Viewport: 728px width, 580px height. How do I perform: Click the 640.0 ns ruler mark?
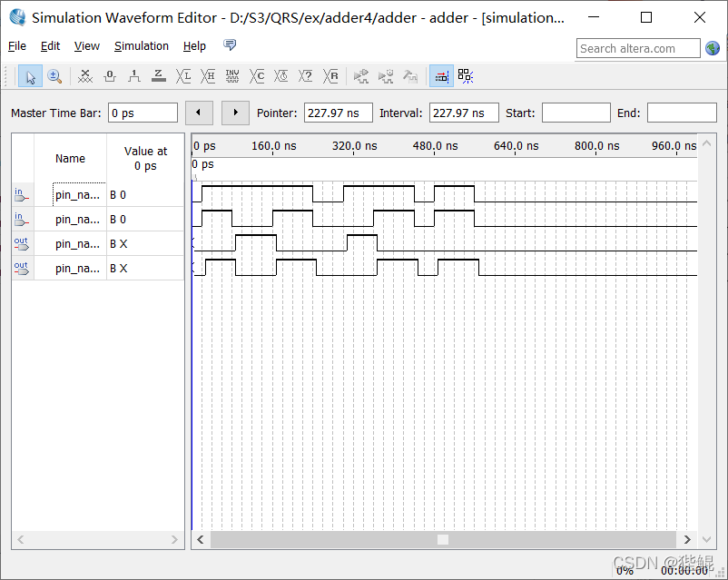(516, 146)
